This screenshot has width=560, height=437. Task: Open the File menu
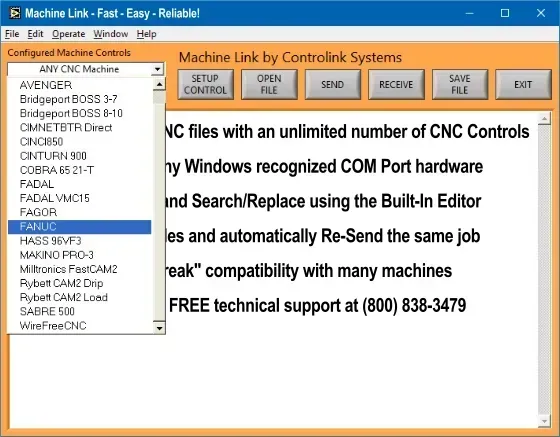pyautogui.click(x=12, y=34)
